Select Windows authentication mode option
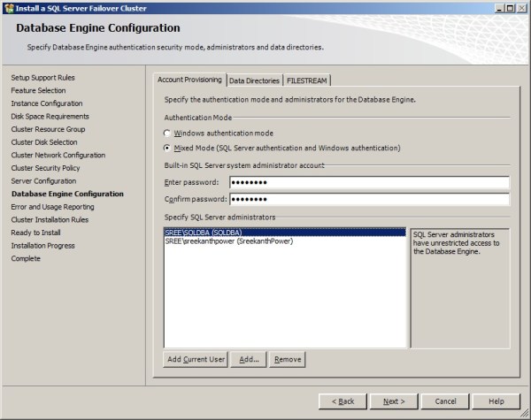 168,134
